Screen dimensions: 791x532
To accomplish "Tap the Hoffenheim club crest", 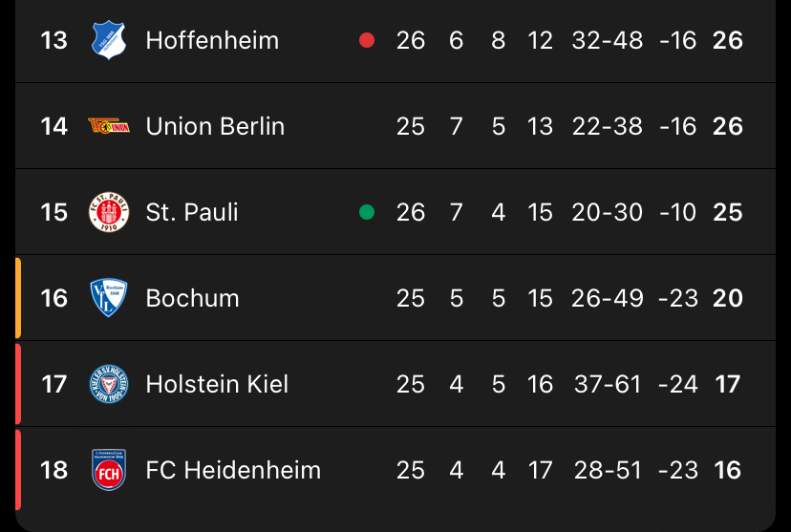I will click(x=108, y=40).
